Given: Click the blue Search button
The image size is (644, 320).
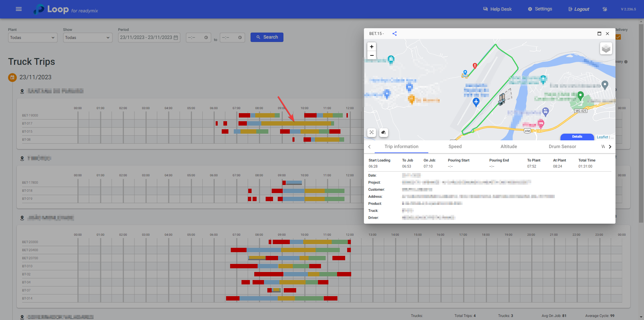Looking at the screenshot, I should tap(267, 37).
